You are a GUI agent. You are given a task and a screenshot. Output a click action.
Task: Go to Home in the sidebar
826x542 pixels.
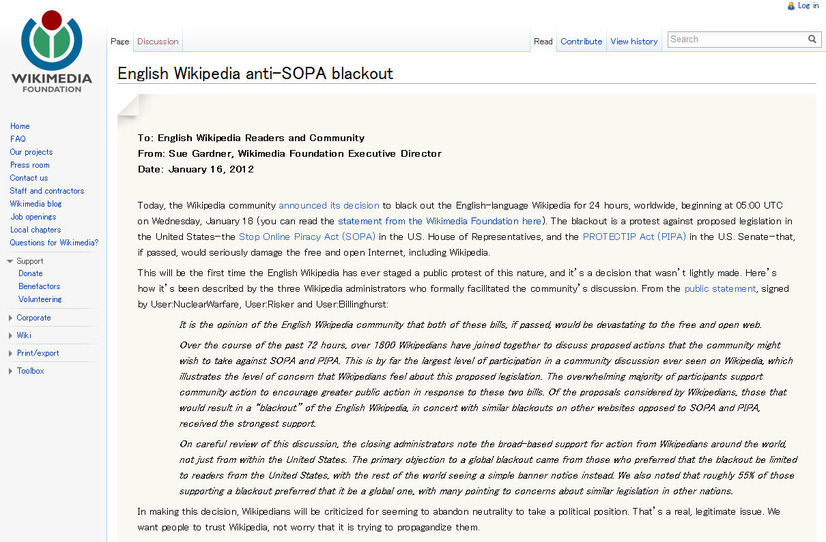[x=19, y=126]
